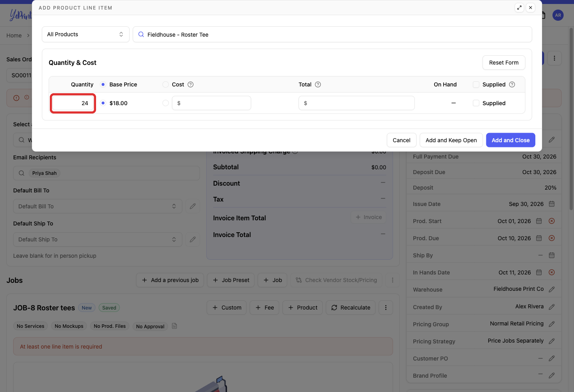This screenshot has height=392, width=574.
Task: Open calendar for Ship By date
Action: (552, 255)
